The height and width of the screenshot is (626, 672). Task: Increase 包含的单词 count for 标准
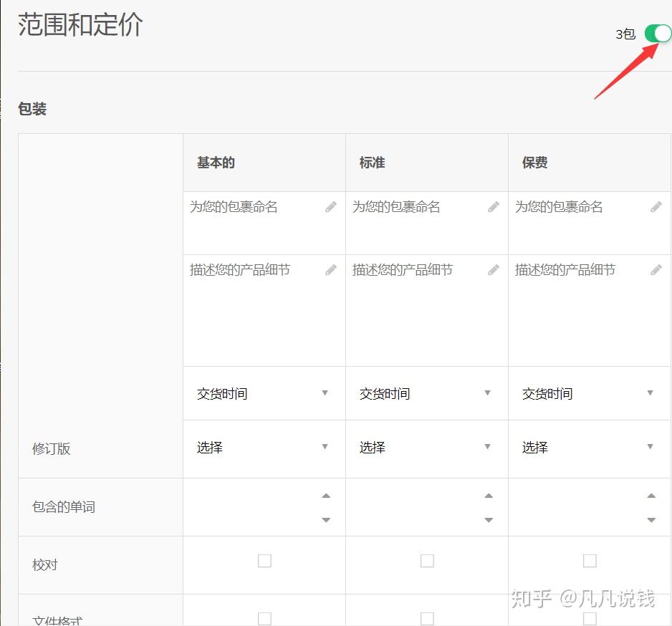coord(489,496)
